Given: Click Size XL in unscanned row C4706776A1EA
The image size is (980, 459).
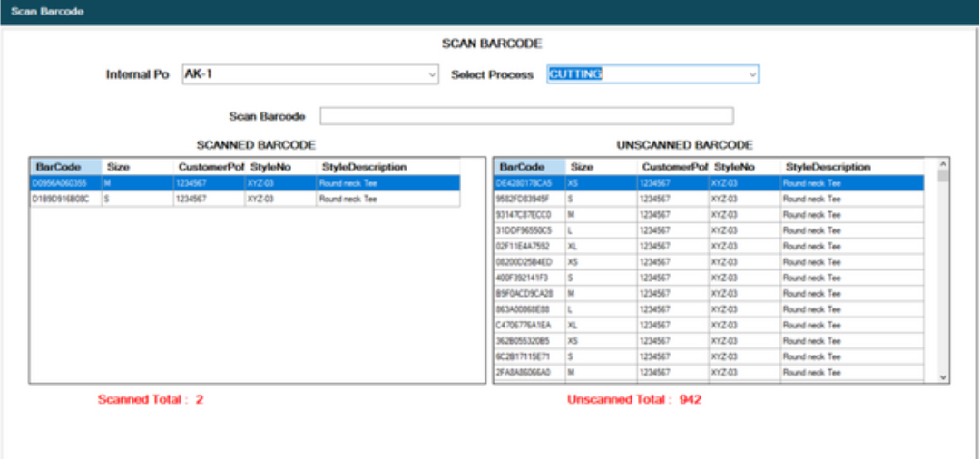Looking at the screenshot, I should [x=602, y=326].
